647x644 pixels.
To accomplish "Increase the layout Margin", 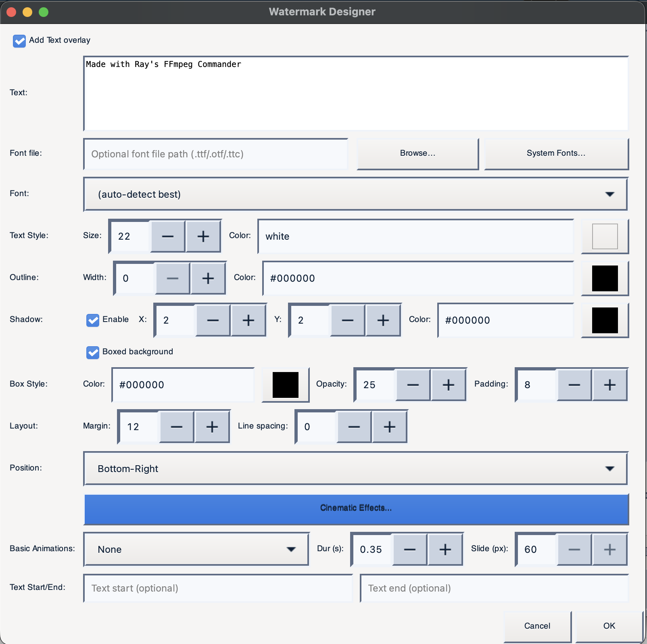I will 212,427.
